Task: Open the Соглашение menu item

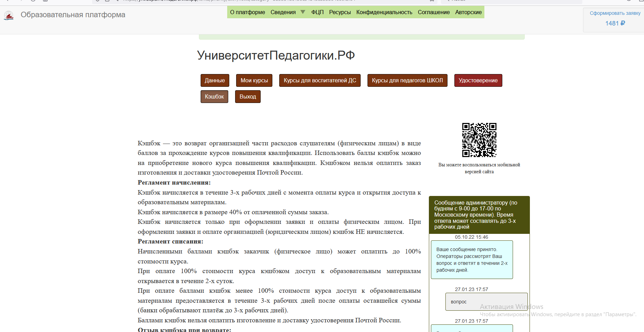Action: coord(433,12)
